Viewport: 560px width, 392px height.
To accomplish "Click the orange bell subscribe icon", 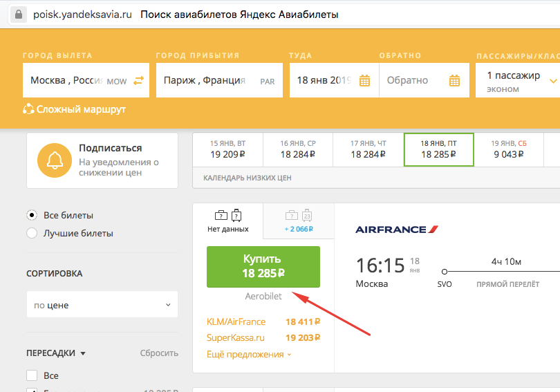I will tap(55, 160).
